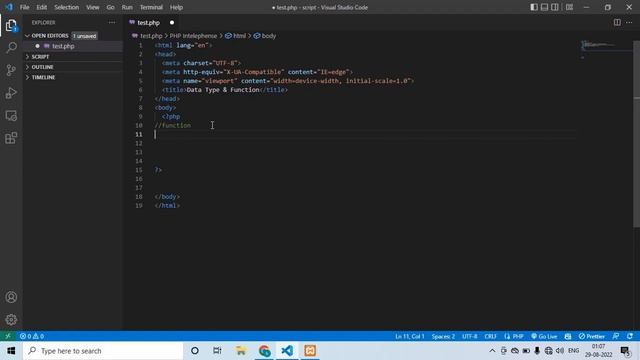Open the Edit menu
Image resolution: width=640 pixels, height=360 pixels.
[42, 7]
